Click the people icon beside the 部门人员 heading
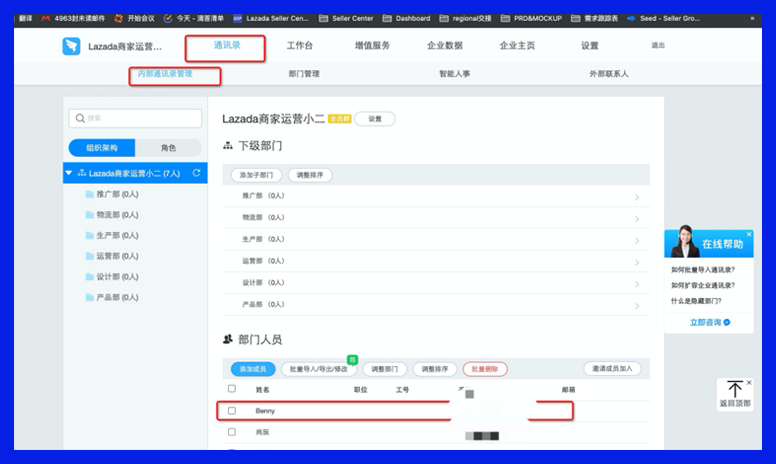776x464 pixels. pos(228,339)
